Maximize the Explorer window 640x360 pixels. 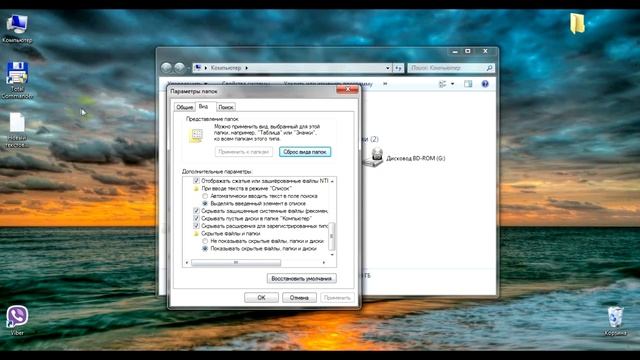click(x=468, y=51)
